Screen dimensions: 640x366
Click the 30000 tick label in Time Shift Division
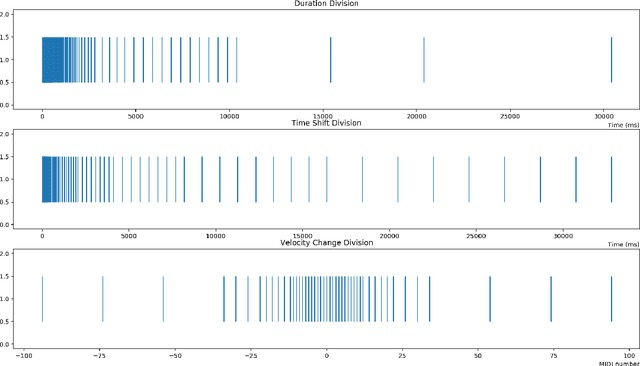coord(563,236)
